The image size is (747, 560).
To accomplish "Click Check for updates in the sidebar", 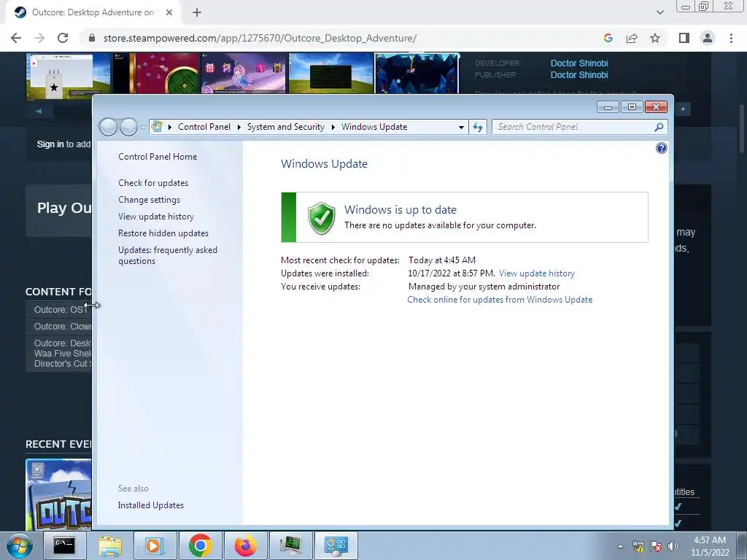I will point(153,183).
